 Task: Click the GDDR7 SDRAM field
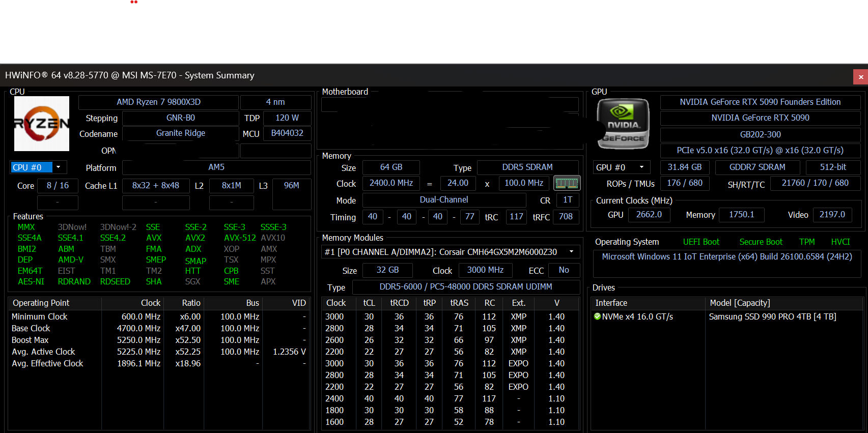click(758, 167)
